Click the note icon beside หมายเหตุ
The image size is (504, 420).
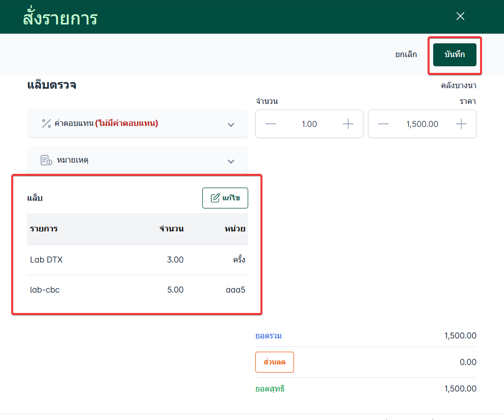point(46,161)
